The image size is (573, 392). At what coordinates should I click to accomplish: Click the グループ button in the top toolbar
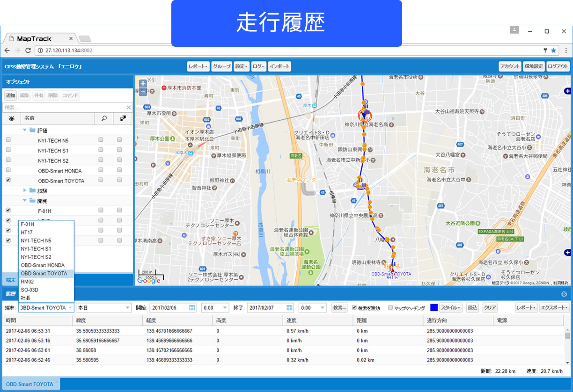(x=221, y=66)
